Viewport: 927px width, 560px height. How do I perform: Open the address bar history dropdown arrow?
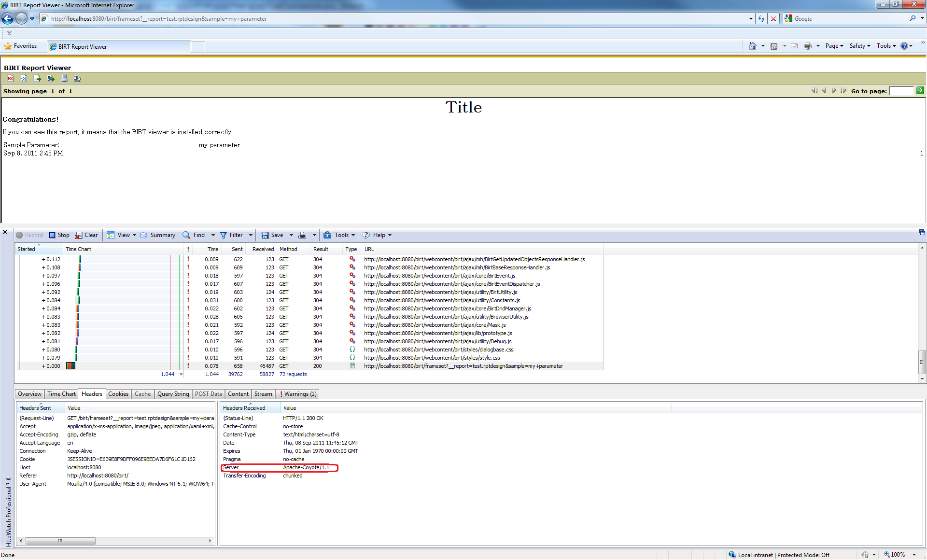click(x=751, y=19)
